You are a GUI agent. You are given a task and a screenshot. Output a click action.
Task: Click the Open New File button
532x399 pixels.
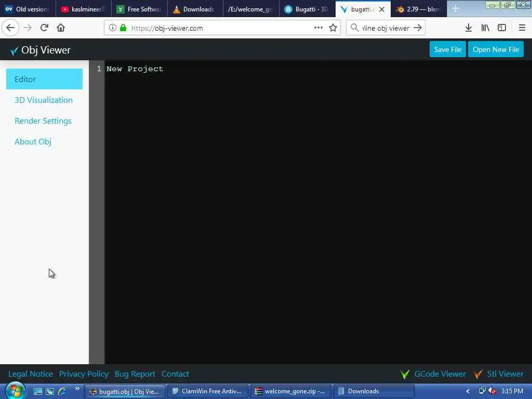(x=496, y=49)
